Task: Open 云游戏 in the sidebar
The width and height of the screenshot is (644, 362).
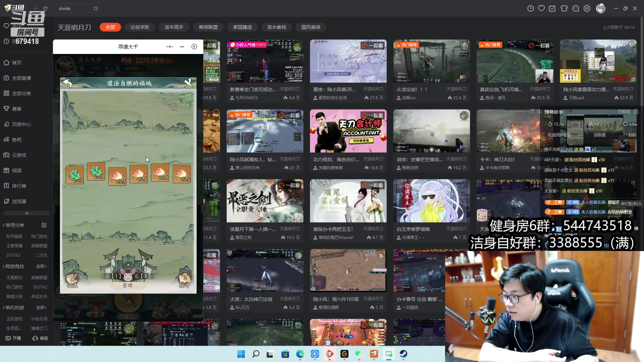Action: pyautogui.click(x=15, y=155)
